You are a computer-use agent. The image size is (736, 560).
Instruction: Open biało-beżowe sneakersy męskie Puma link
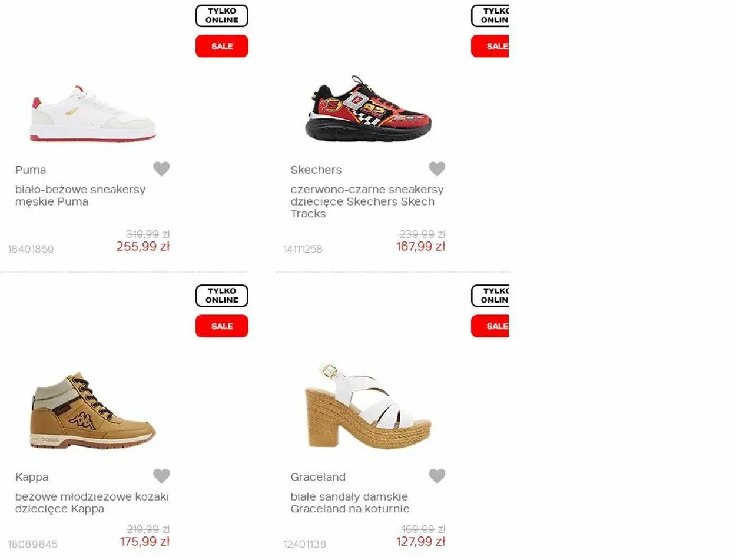80,195
